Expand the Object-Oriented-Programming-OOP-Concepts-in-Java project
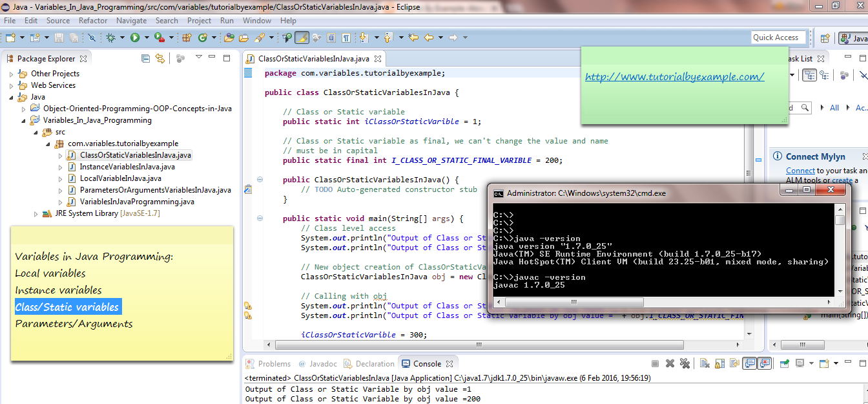This screenshot has height=404, width=868. [24, 109]
